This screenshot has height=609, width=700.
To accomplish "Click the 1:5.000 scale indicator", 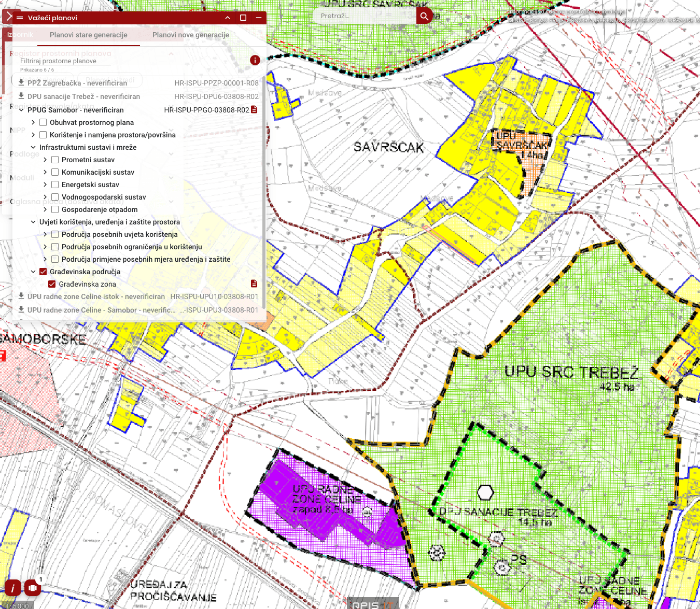I will click(x=17, y=605).
